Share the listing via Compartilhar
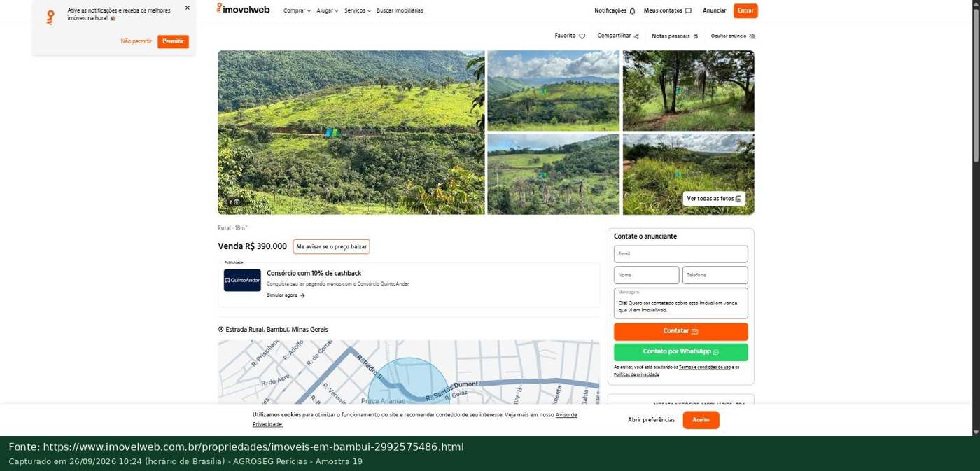980x471 pixels. (618, 36)
